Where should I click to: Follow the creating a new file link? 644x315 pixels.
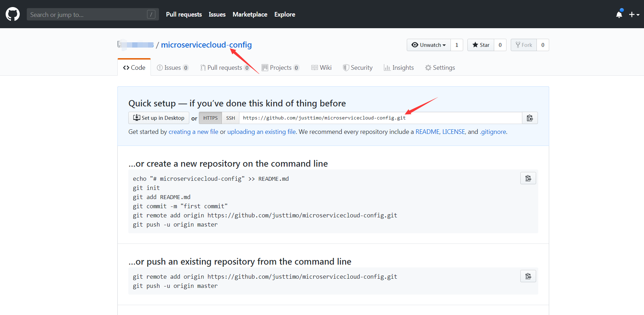pos(193,132)
